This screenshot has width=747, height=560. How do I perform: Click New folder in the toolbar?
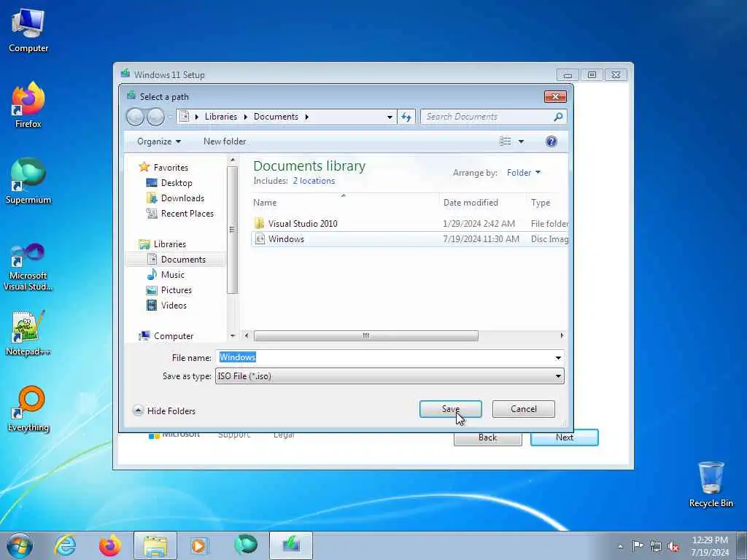(225, 141)
